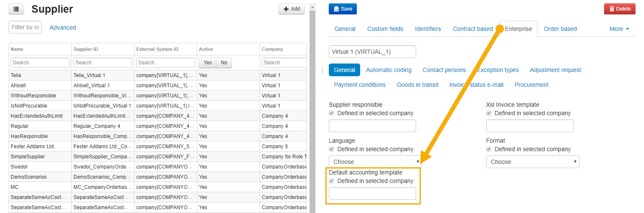Click the Company column search box
Viewport: 644px width, 213px height.
[x=284, y=63]
